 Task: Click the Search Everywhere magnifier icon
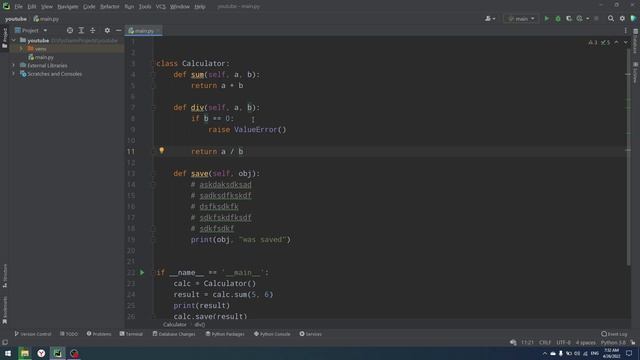pos(611,19)
